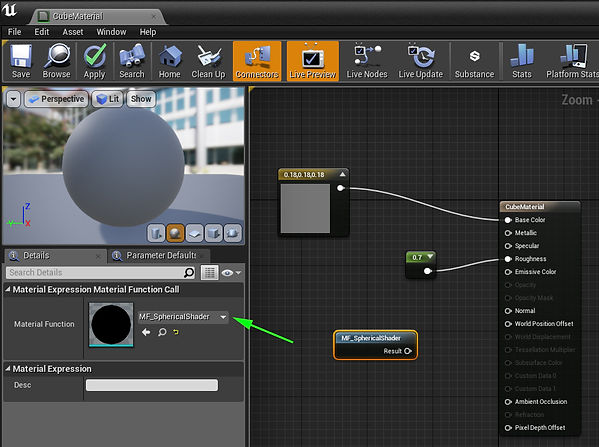Click the Normal input pin
Screen dimensions: 599x447
pos(508,311)
